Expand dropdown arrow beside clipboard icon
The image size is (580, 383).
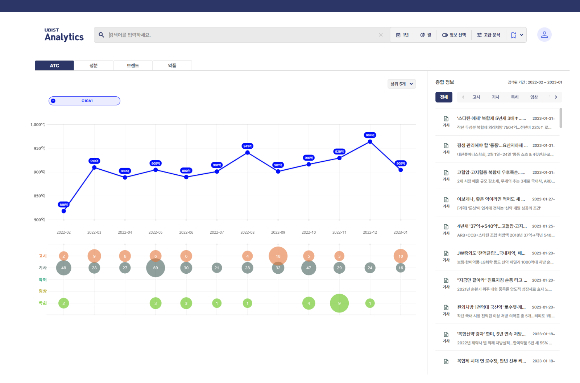pos(522,35)
